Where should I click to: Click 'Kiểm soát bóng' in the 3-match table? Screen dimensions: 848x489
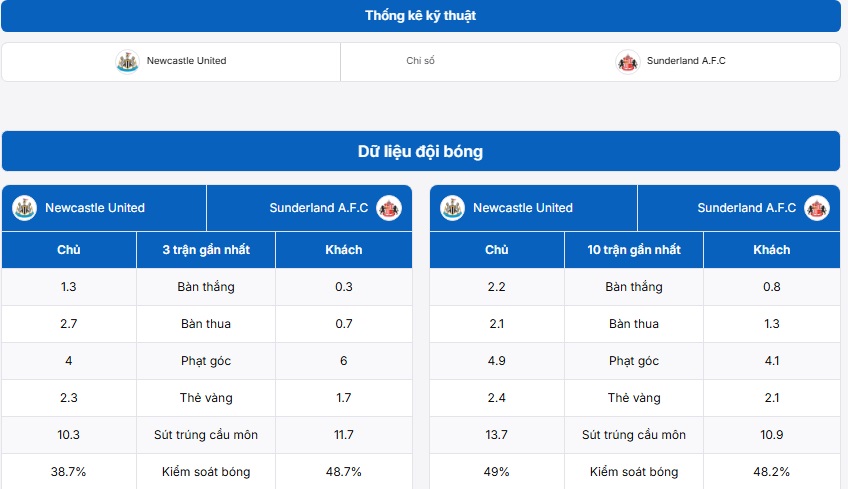click(x=206, y=472)
